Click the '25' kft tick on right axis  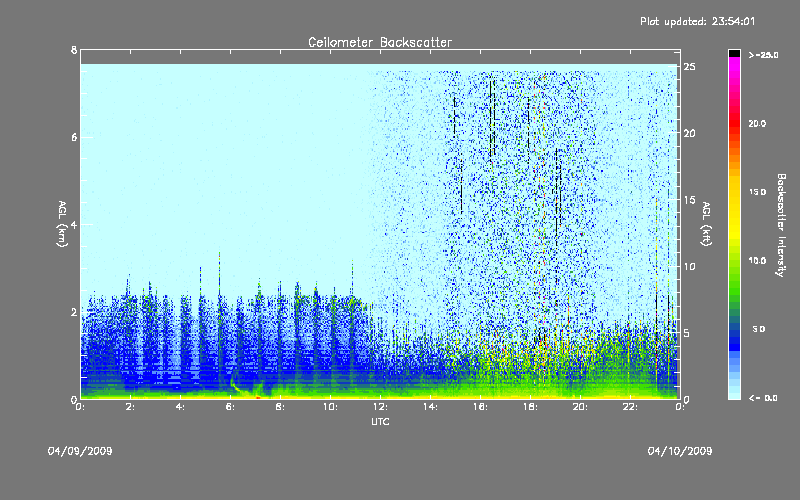coord(689,67)
